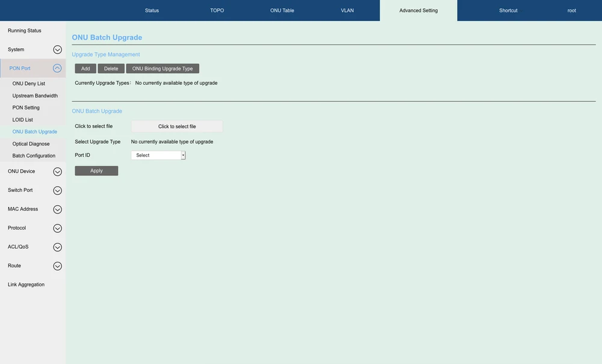Screen dimensions: 602x364
Task: Expand the System menu chevron
Action: coord(57,50)
